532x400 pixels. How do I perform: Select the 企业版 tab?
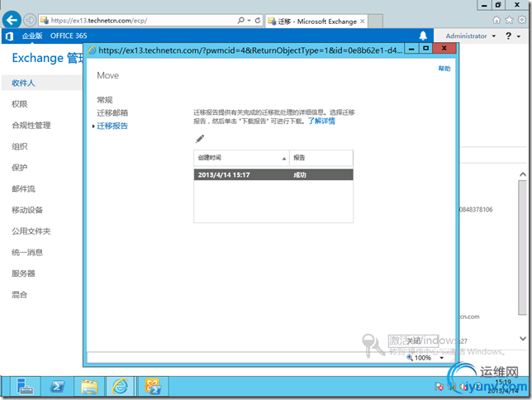pos(32,36)
